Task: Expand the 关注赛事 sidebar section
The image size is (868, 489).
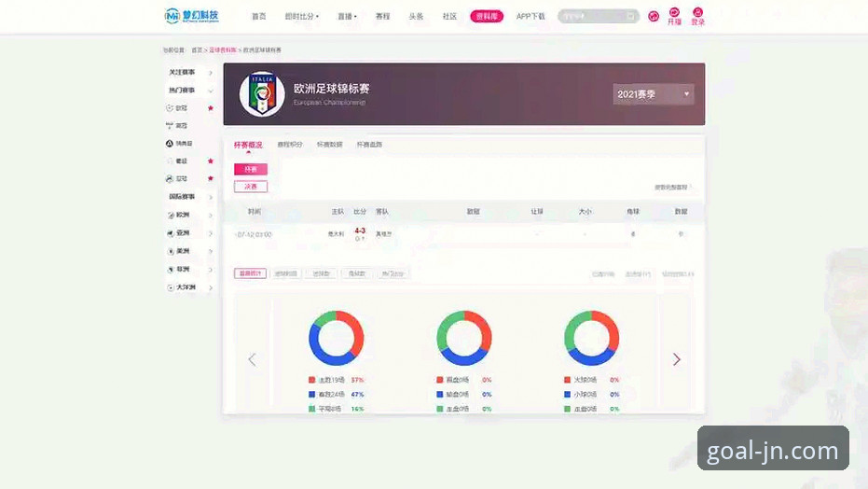Action: (x=190, y=73)
